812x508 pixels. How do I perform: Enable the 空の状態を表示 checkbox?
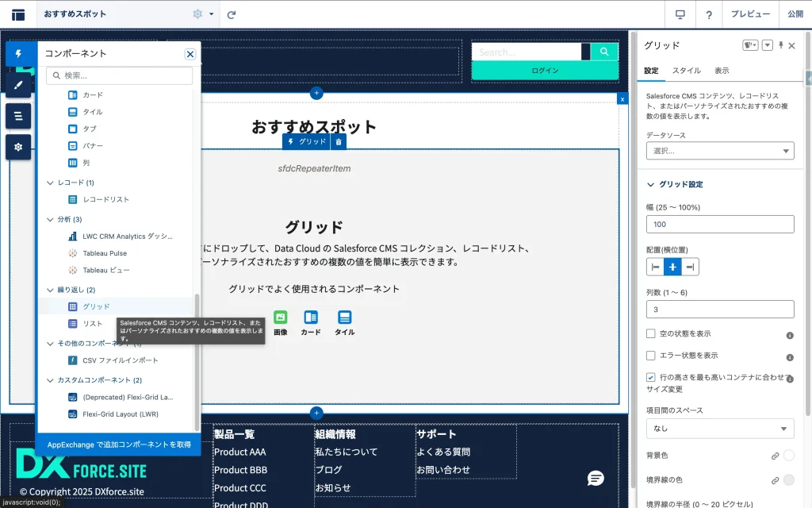[651, 333]
